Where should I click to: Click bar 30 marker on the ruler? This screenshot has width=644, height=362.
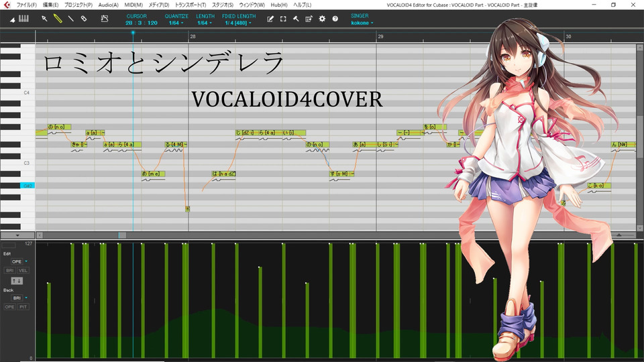coord(568,36)
